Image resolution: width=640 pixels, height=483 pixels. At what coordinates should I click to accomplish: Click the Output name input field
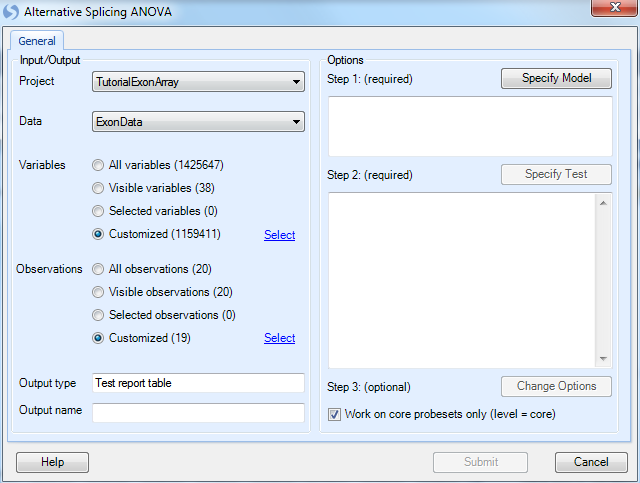tap(198, 412)
